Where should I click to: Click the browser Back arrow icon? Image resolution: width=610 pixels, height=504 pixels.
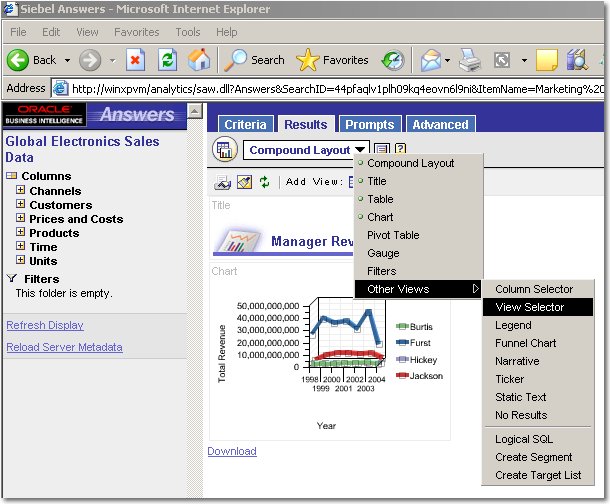18,60
